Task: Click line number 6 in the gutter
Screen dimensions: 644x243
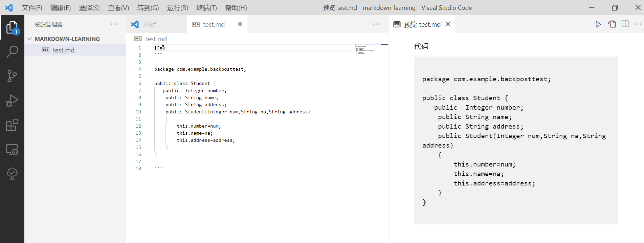Action: tap(139, 83)
